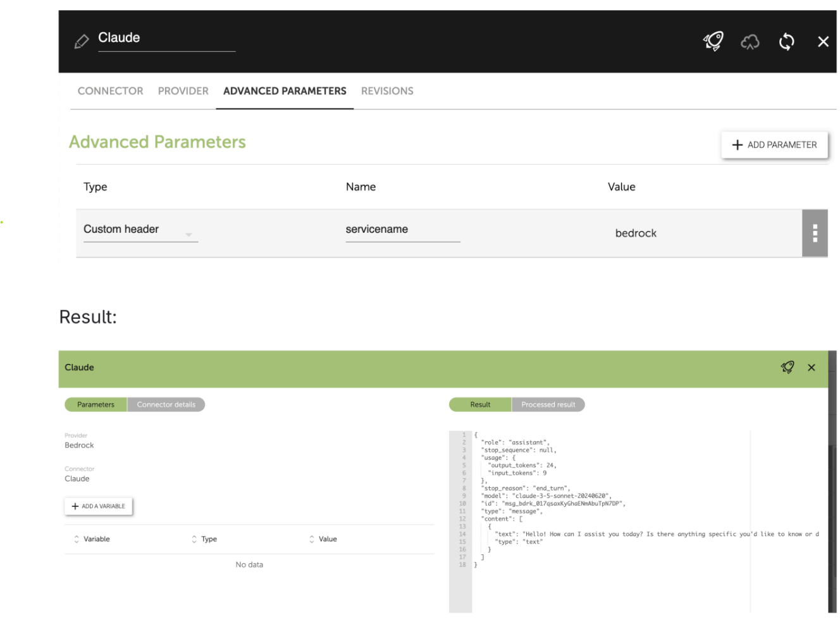840x624 pixels.
Task: Switch to Connector details pill tab
Action: pos(166,404)
